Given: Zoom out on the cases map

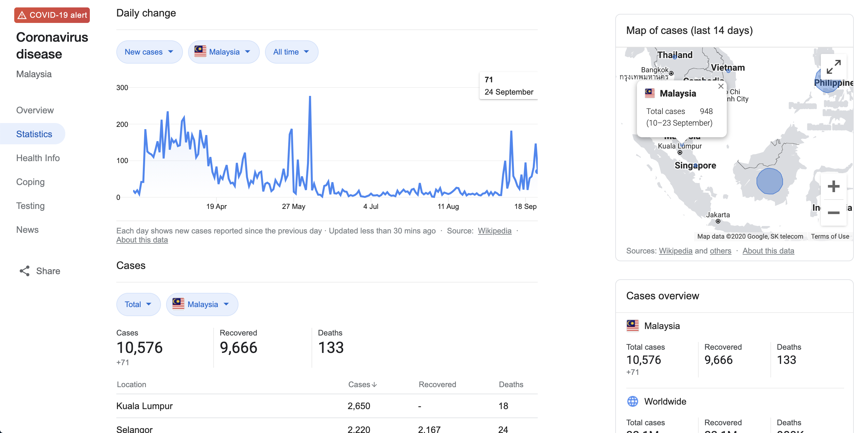Looking at the screenshot, I should pyautogui.click(x=833, y=212).
